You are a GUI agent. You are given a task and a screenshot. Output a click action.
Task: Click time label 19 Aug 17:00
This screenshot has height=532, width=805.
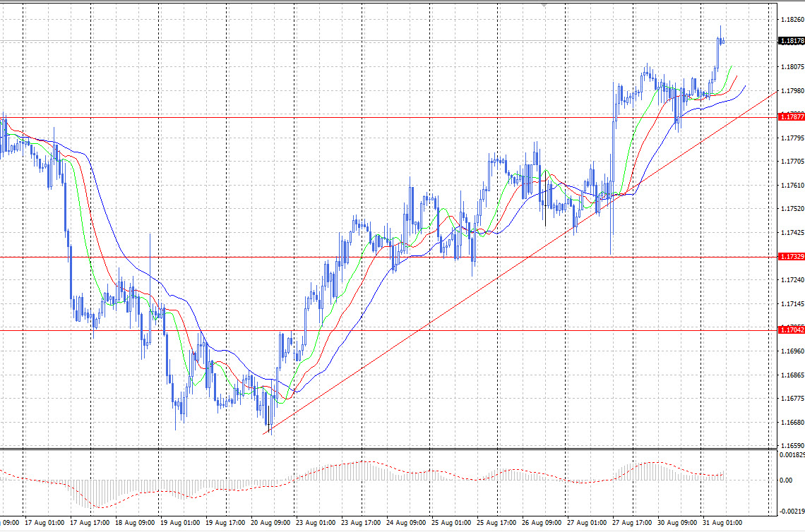click(225, 523)
